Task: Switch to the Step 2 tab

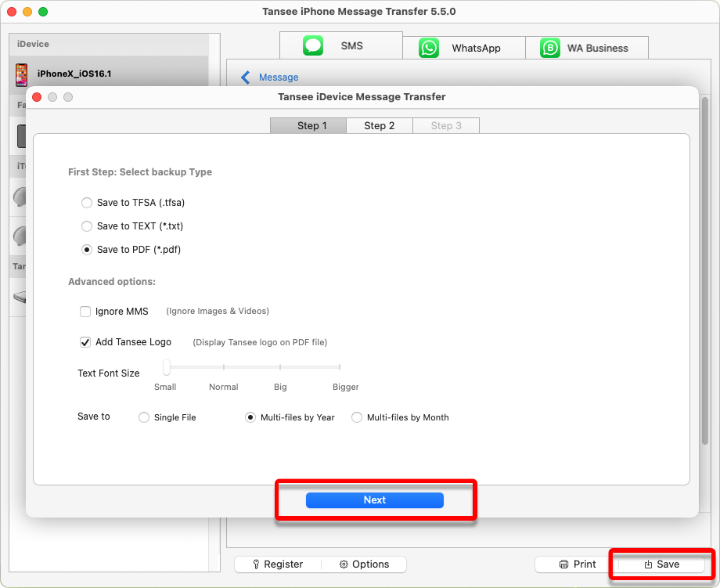Action: click(x=380, y=125)
